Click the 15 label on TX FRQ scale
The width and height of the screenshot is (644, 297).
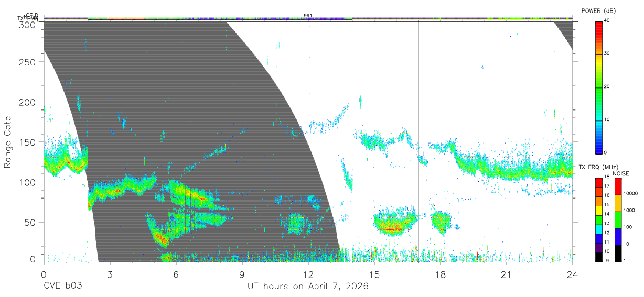[x=607, y=204]
